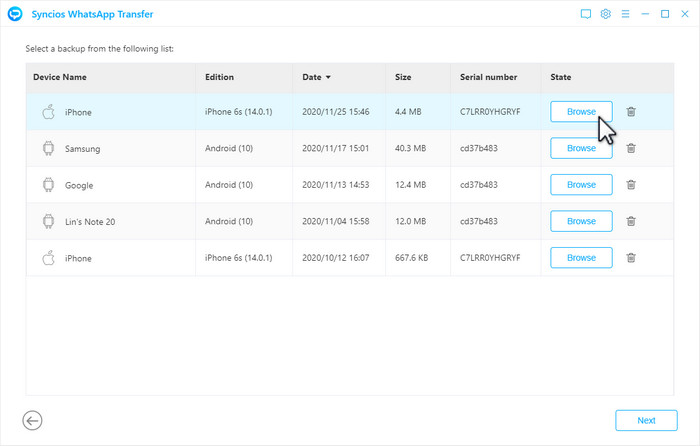Select the Google device name
This screenshot has height=446, width=700.
pos(79,185)
